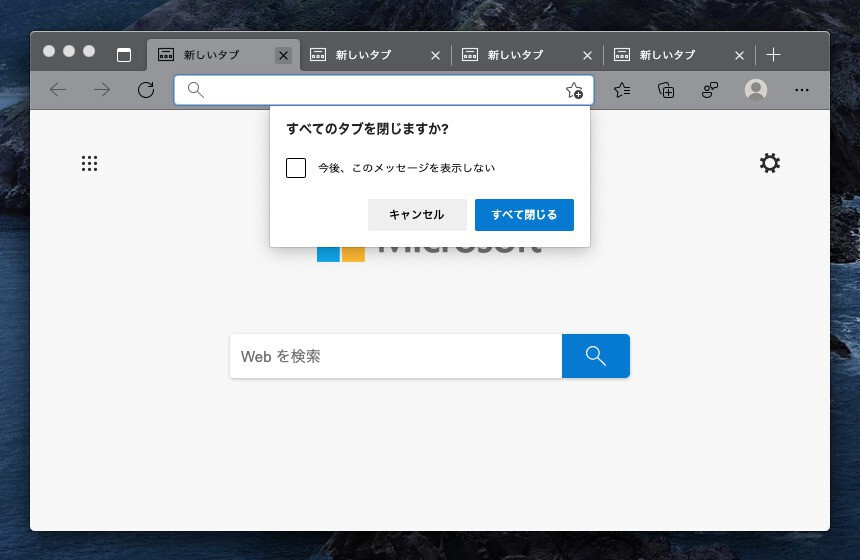The width and height of the screenshot is (860, 560).
Task: Add a new tab with plus icon
Action: click(x=773, y=55)
